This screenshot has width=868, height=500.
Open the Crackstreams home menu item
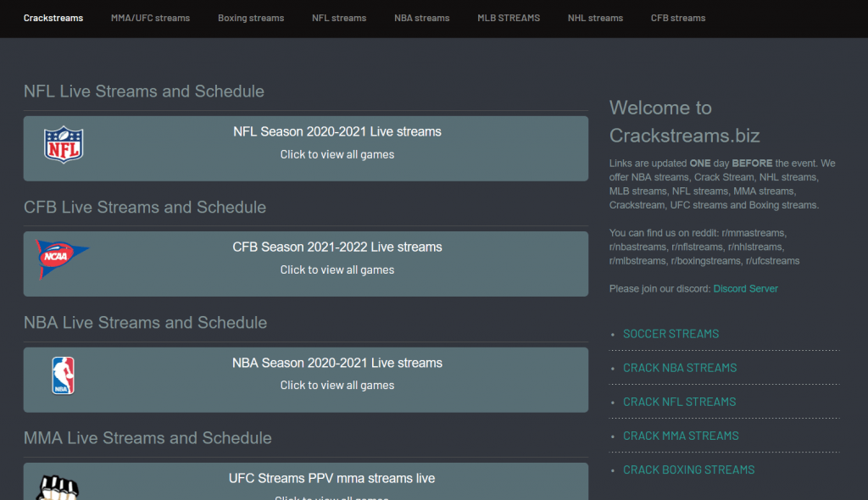[53, 18]
